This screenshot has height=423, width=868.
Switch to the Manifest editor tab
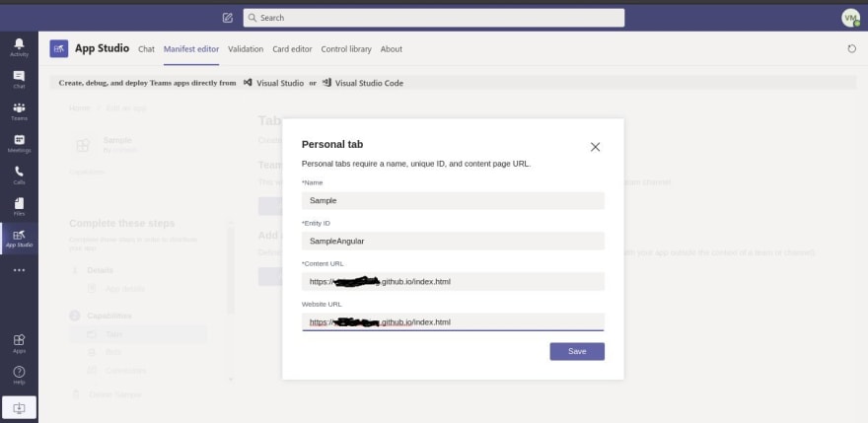191,48
